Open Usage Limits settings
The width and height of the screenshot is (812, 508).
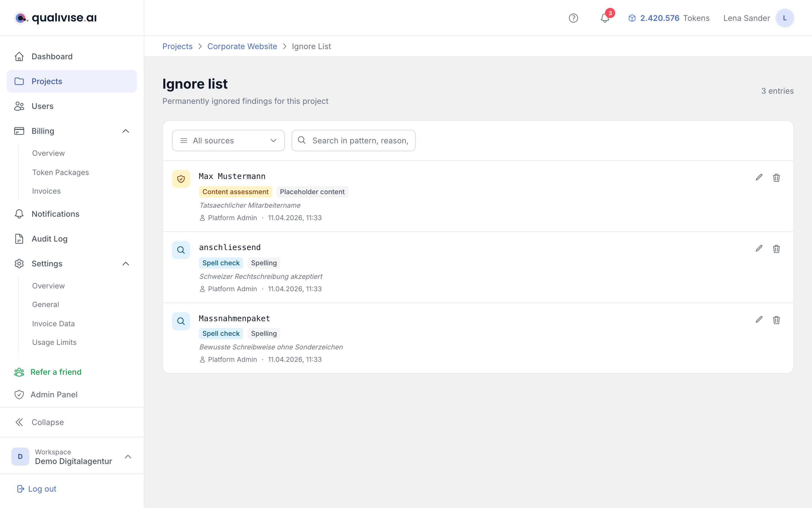(x=54, y=342)
